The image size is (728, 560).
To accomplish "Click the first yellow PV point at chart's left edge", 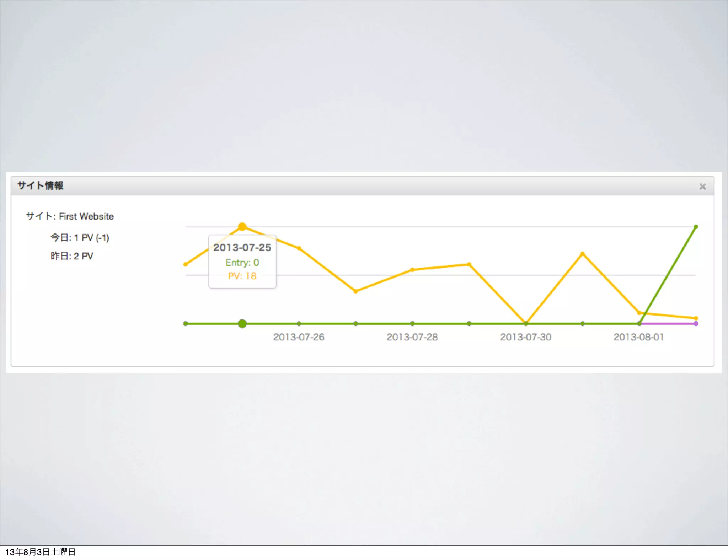I will tap(186, 264).
